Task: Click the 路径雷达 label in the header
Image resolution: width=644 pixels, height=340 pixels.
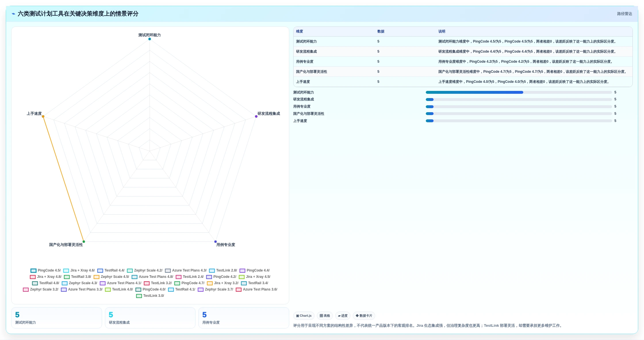Action: pos(624,14)
